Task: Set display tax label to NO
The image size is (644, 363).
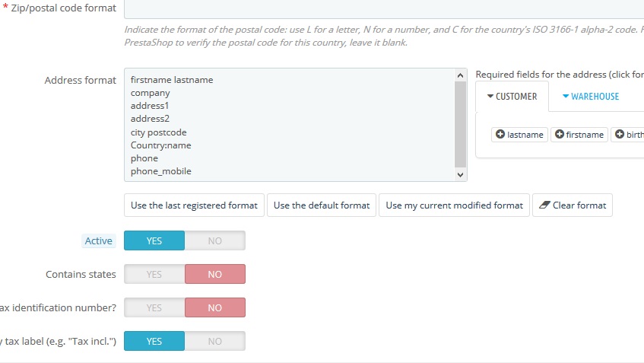Action: [x=215, y=341]
